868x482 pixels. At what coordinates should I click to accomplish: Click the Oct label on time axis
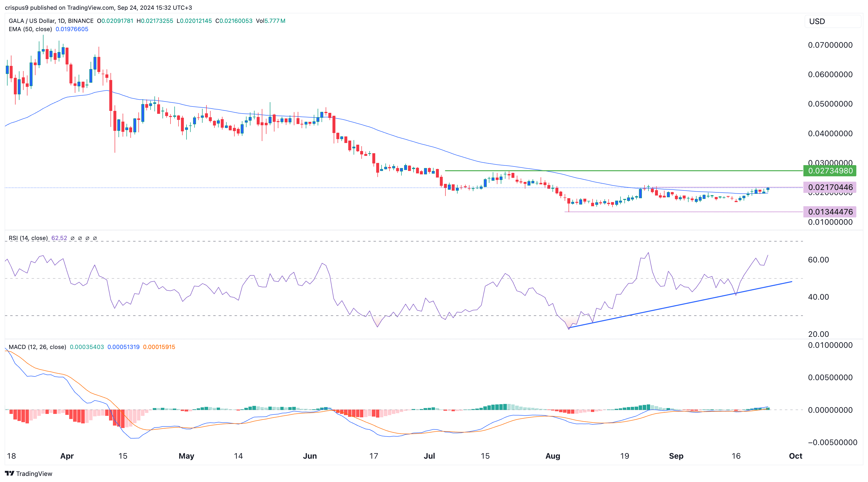coord(795,456)
